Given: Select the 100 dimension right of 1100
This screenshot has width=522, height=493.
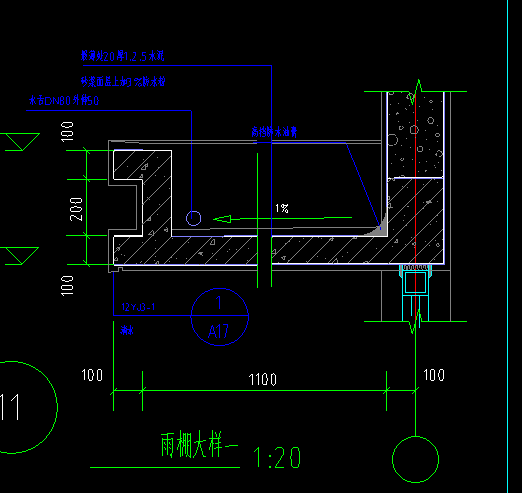Looking at the screenshot, I should point(434,375).
